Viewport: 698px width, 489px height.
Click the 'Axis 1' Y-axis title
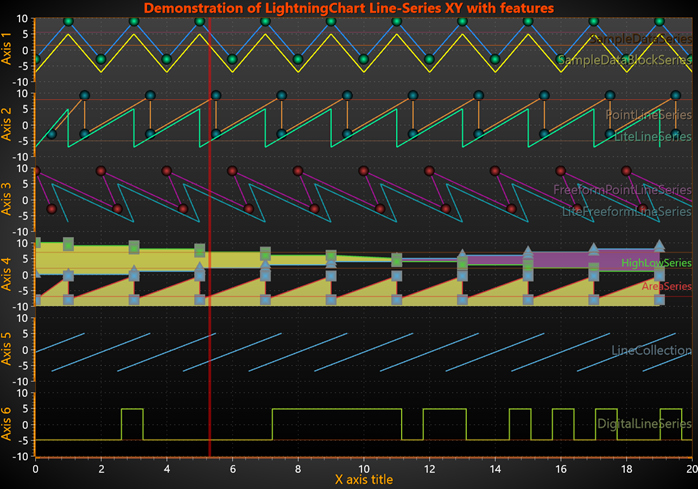6,49
